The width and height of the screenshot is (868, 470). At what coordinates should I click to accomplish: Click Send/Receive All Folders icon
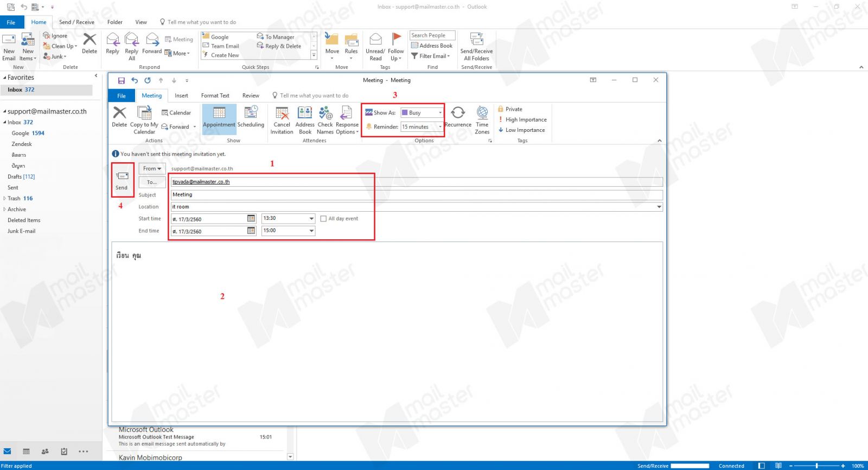476,47
